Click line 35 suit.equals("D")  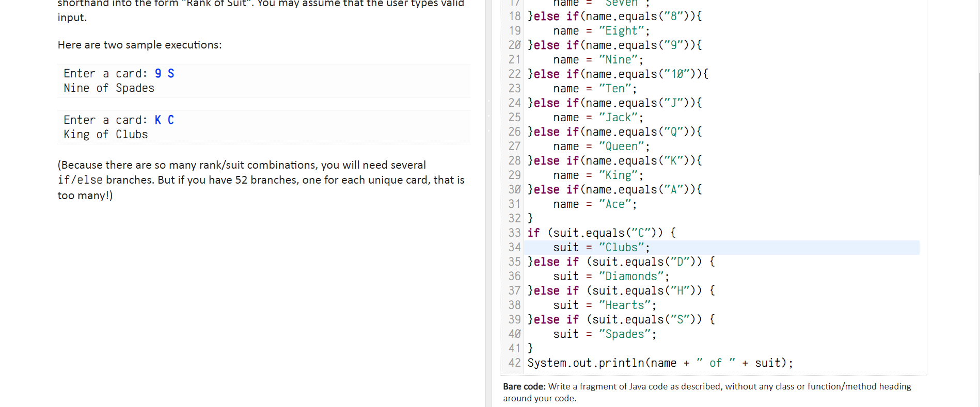pos(621,262)
